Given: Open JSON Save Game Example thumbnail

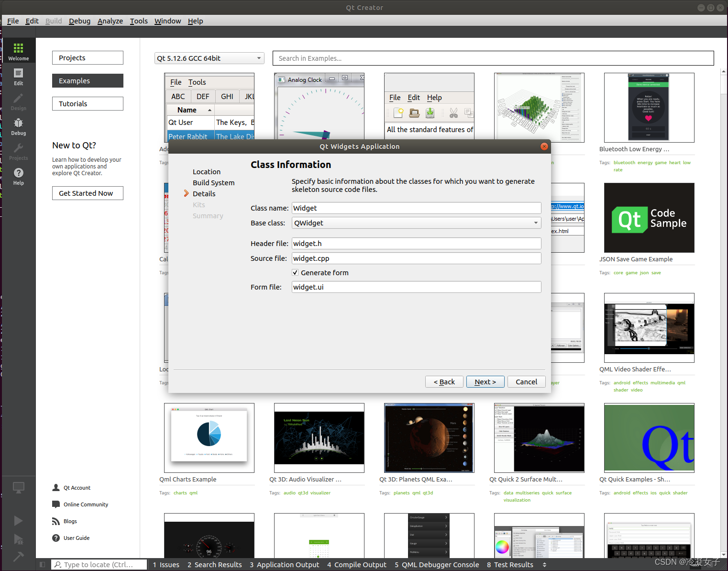Looking at the screenshot, I should [649, 218].
